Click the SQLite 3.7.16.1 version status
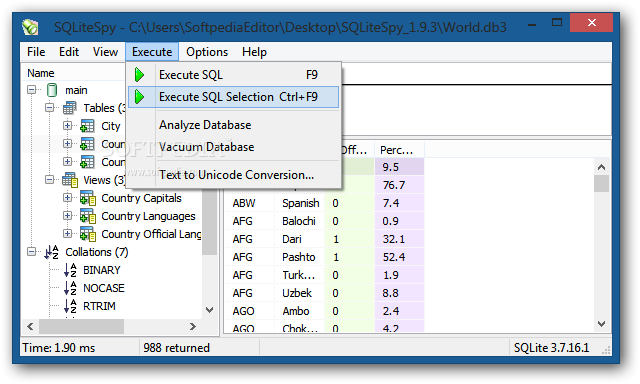Image resolution: width=640 pixels, height=384 pixels. point(551,348)
